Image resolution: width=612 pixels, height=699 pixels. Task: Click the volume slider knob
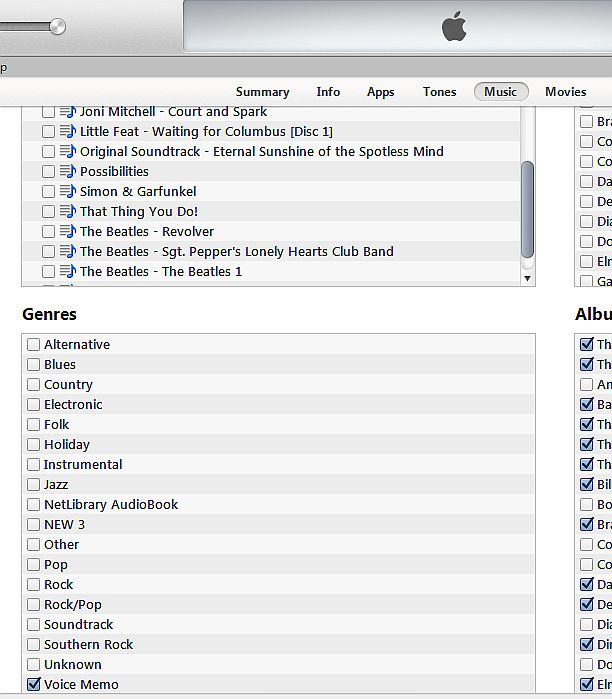(58, 27)
